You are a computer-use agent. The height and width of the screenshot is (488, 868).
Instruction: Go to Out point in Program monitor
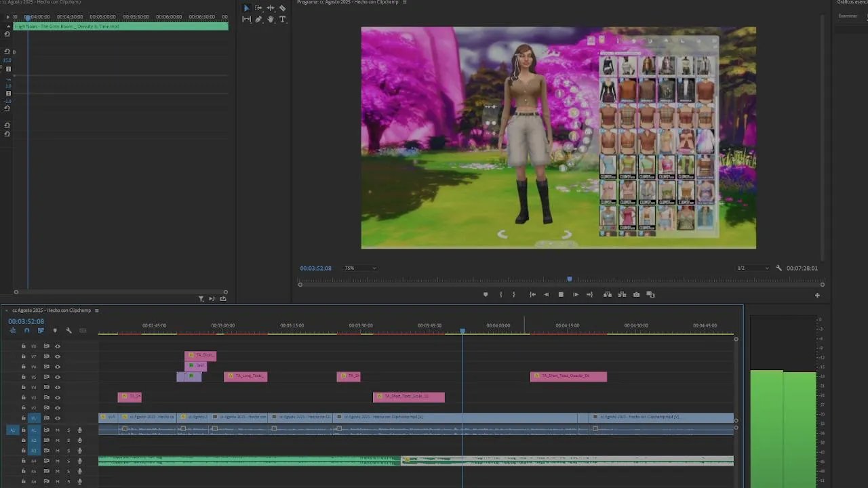(589, 295)
